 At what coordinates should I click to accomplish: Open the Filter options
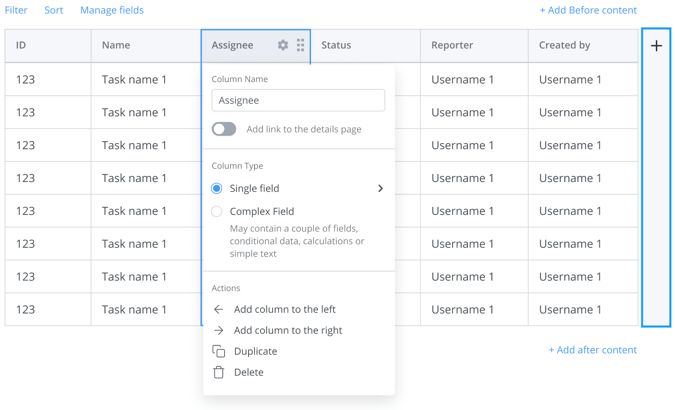(16, 10)
